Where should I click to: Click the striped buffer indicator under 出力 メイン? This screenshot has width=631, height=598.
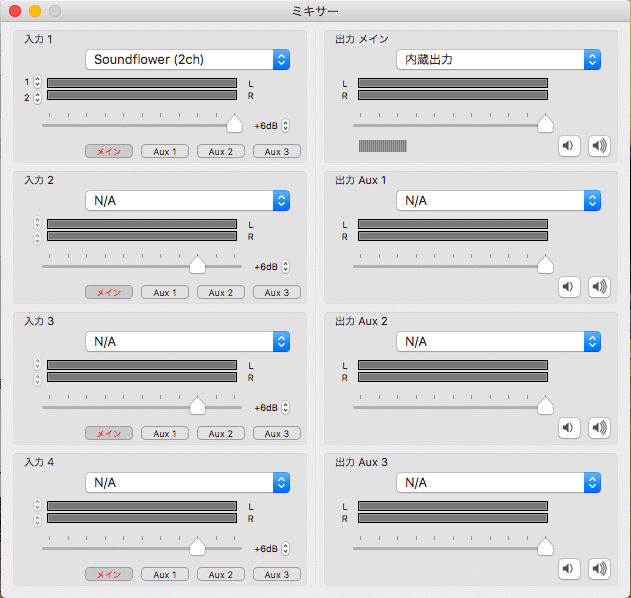click(383, 146)
